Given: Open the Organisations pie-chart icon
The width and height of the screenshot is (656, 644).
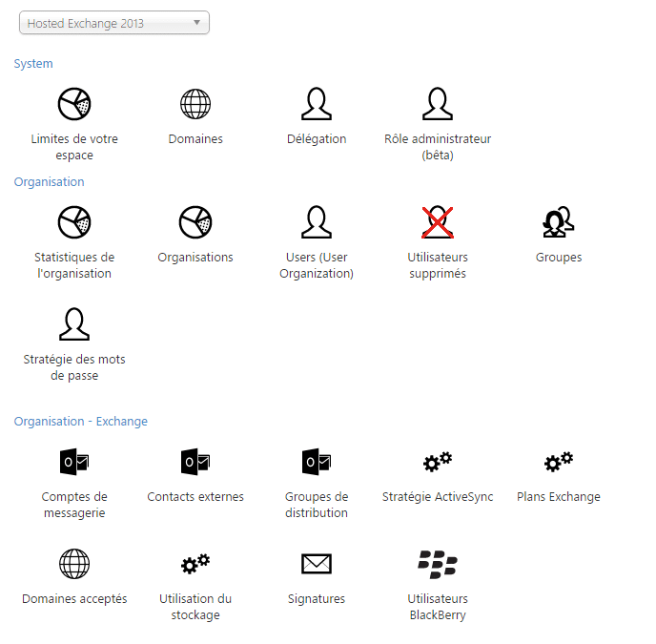Looking at the screenshot, I should coord(195,222).
